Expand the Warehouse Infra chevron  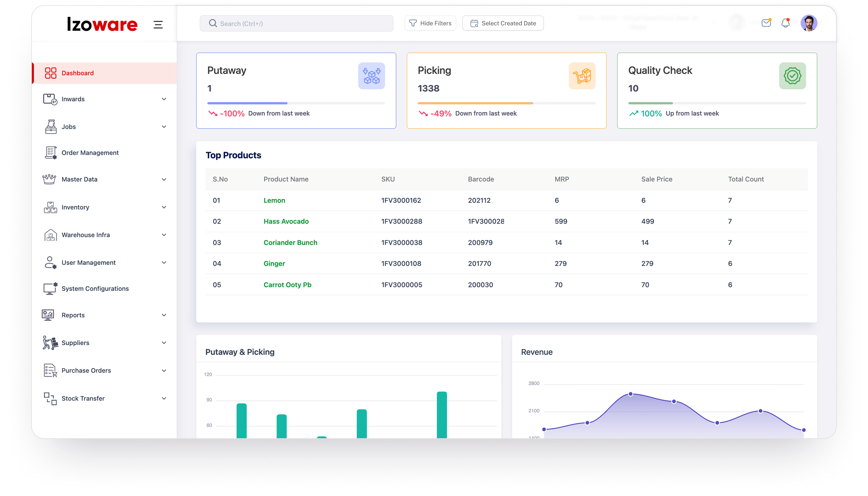coord(164,235)
